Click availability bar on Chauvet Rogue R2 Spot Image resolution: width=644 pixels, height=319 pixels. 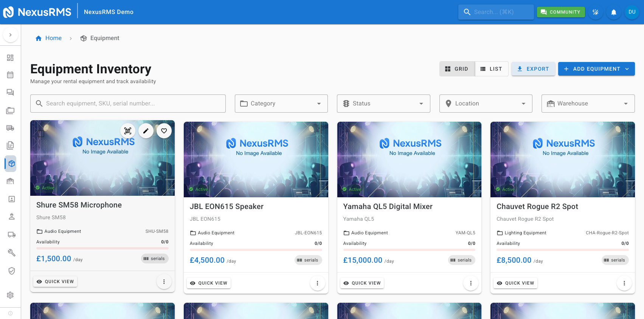tap(562, 250)
